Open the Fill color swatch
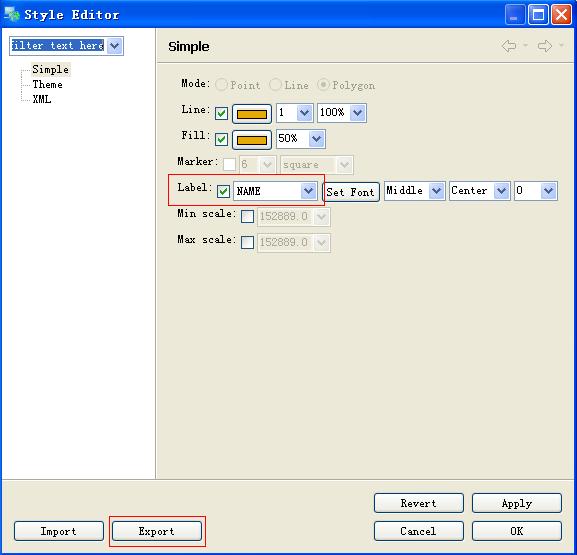 [x=252, y=140]
